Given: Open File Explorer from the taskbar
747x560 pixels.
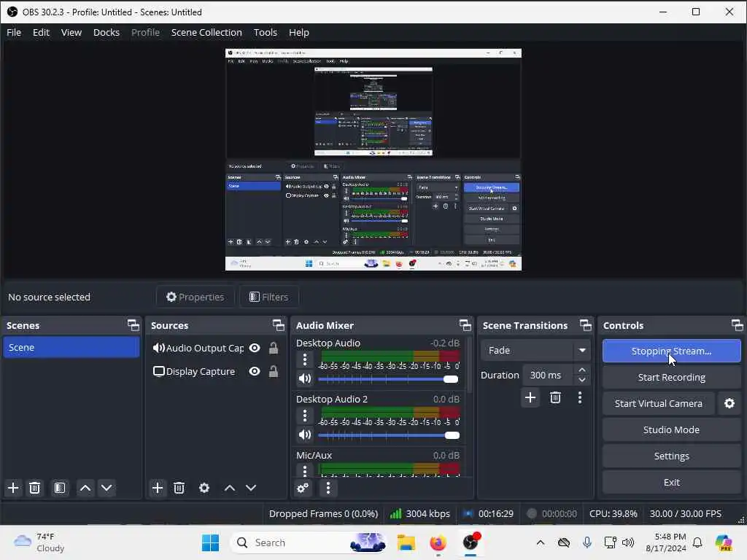Looking at the screenshot, I should (406, 542).
